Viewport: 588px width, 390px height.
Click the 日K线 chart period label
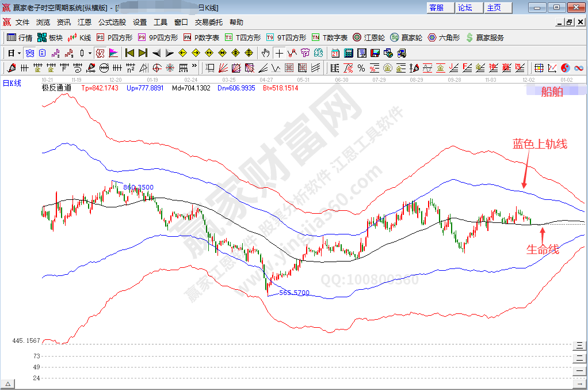pos(12,83)
